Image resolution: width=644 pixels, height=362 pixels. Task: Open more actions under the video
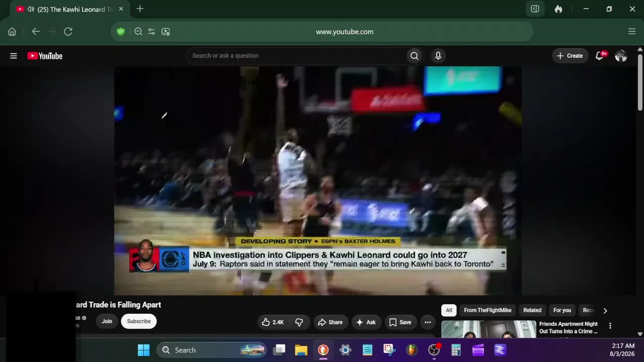coord(428,322)
